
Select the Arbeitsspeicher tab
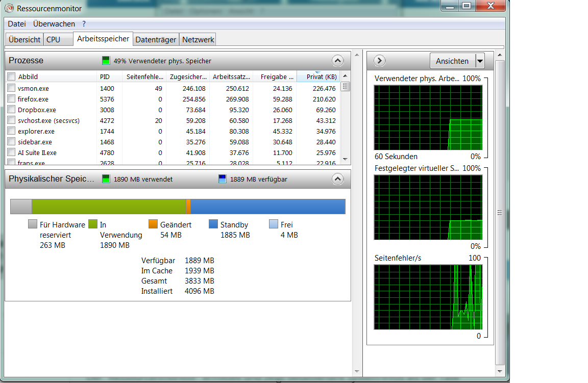pyautogui.click(x=103, y=39)
